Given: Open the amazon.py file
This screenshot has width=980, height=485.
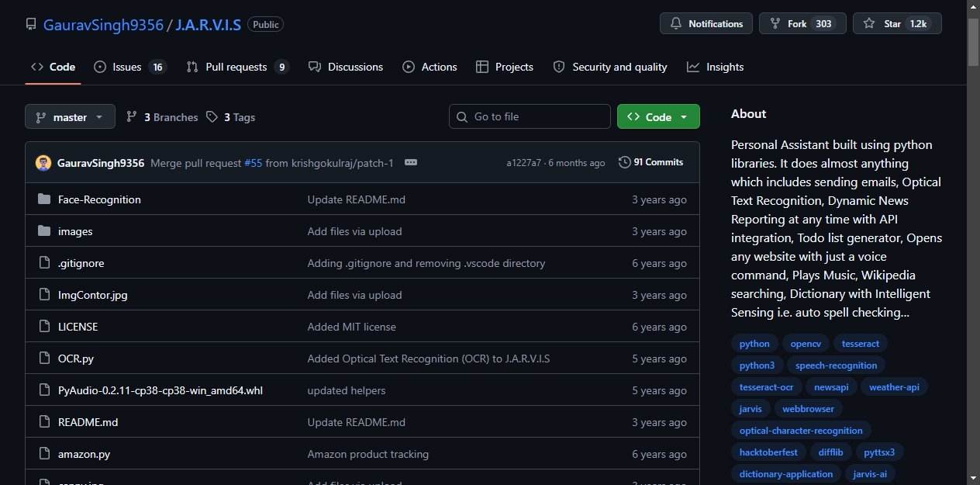Looking at the screenshot, I should click(x=84, y=454).
